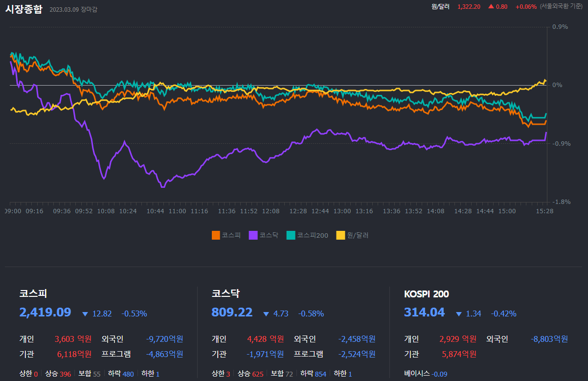Image resolution: width=588 pixels, height=381 pixels.
Task: Click the exchange rate value 1,322.20
Action: [x=469, y=6]
